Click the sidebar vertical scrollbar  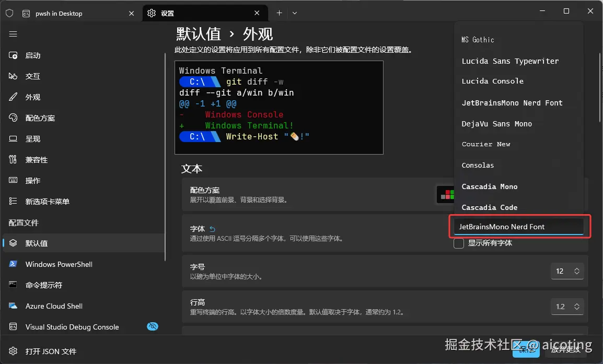[165, 157]
